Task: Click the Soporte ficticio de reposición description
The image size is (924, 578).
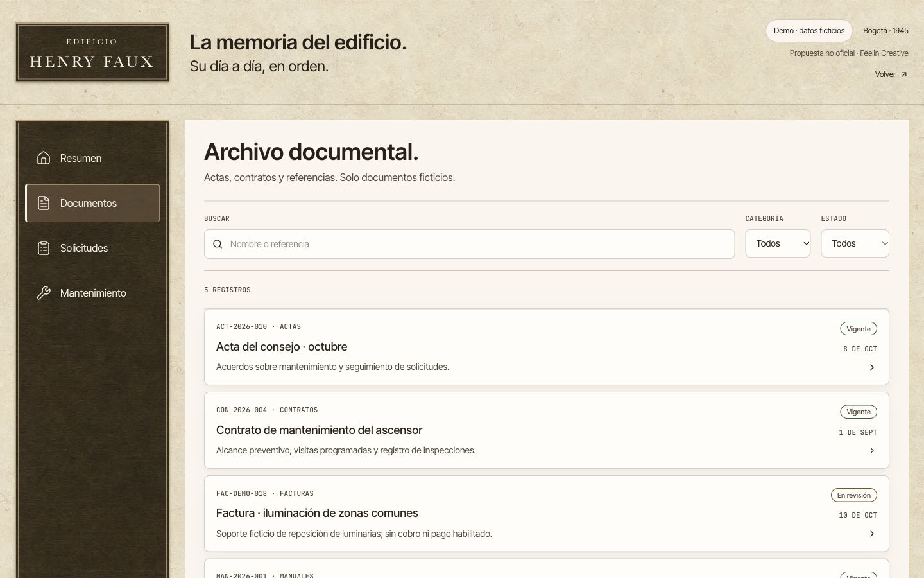Action: pos(354,534)
